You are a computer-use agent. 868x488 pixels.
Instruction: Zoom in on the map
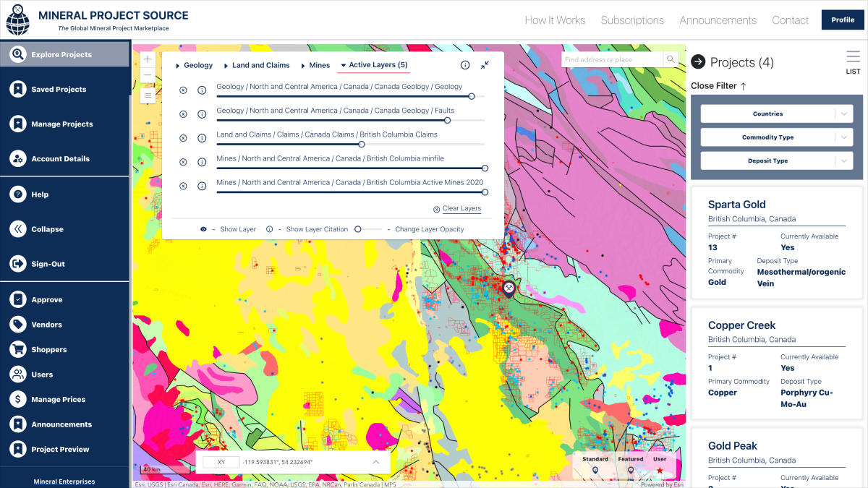(148, 59)
